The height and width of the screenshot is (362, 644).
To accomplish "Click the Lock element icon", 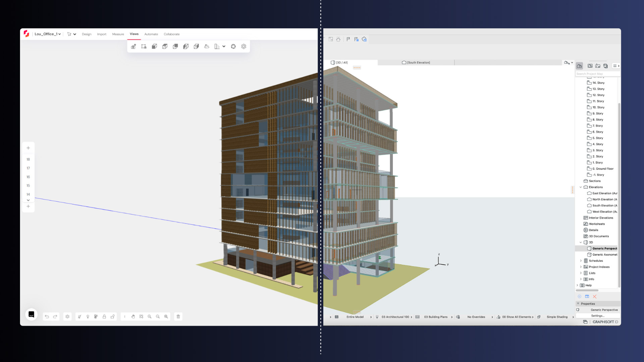I will tap(104, 316).
